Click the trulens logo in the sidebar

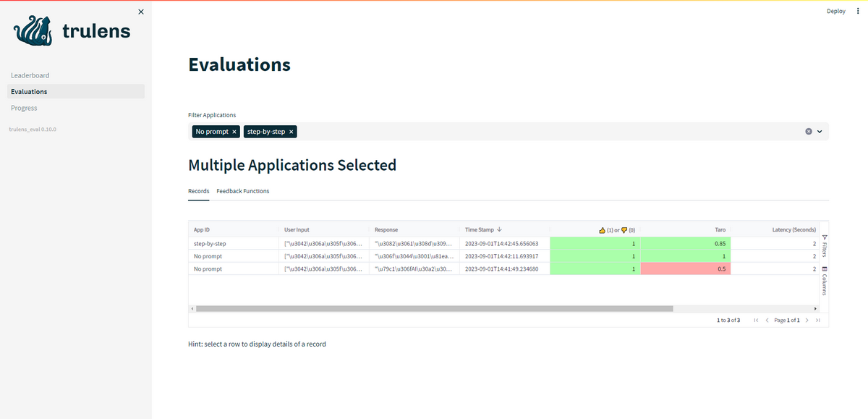point(72,31)
